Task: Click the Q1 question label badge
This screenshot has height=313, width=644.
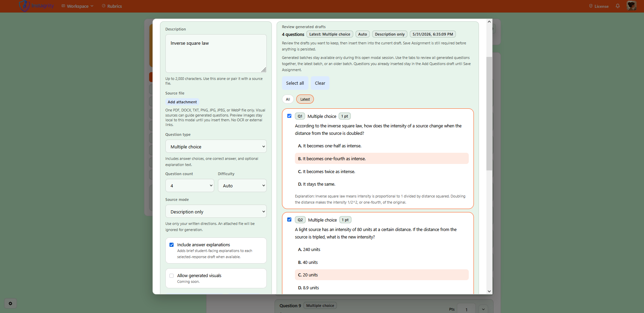Action: click(300, 116)
